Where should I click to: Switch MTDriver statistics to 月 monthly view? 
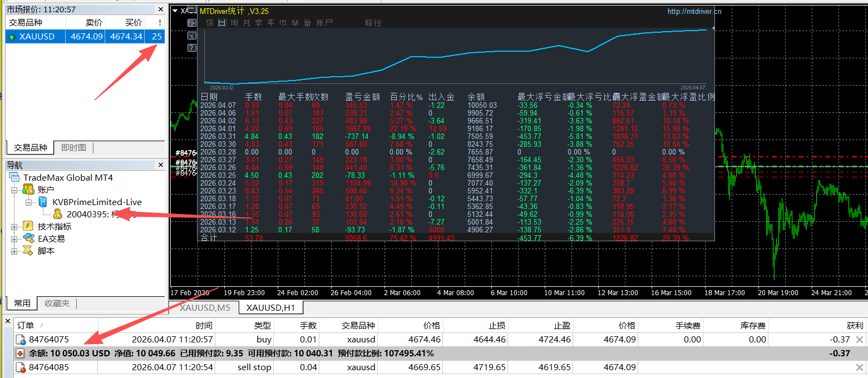click(x=246, y=23)
